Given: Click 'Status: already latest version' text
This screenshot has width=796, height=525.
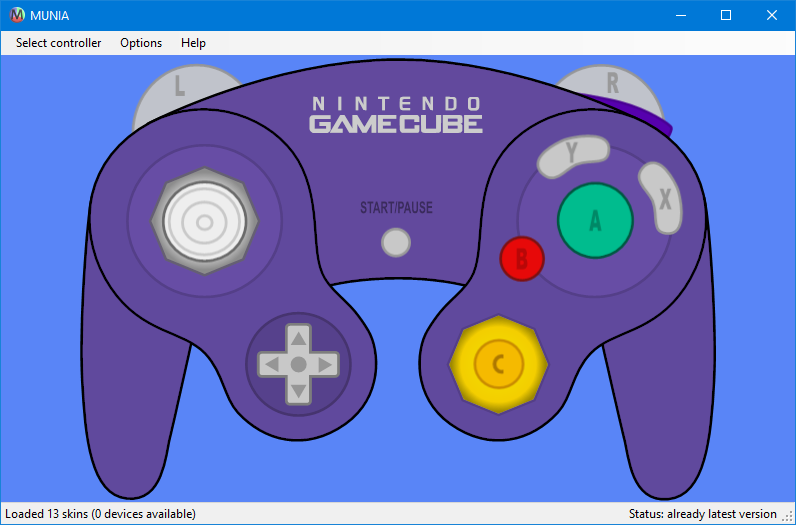Looking at the screenshot, I should click(x=703, y=514).
